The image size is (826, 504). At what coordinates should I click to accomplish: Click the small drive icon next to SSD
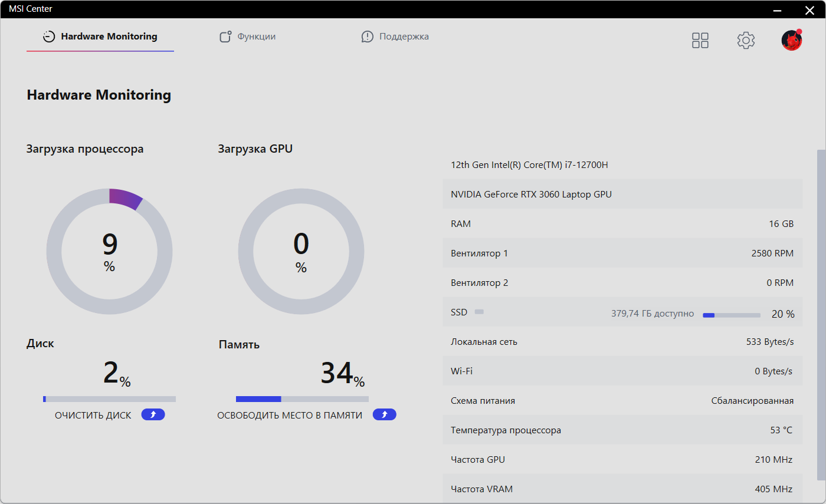pos(479,312)
